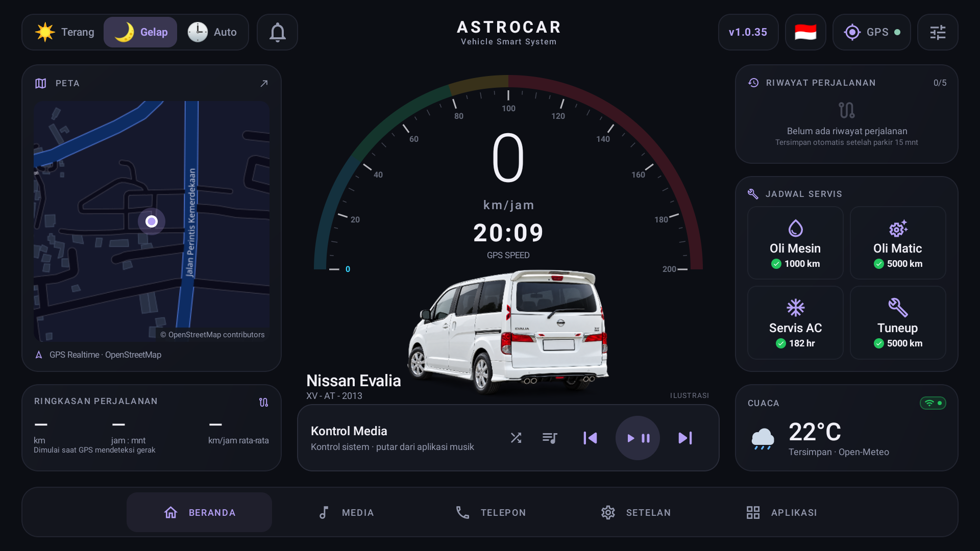
Task: Click the route icon in Ringkasan Perjalanan
Action: point(263,402)
